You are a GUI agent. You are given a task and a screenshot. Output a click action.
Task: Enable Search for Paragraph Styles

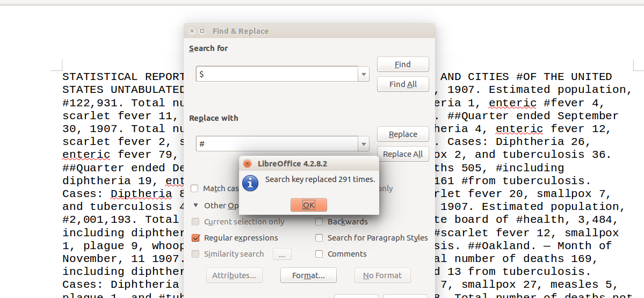(x=319, y=238)
